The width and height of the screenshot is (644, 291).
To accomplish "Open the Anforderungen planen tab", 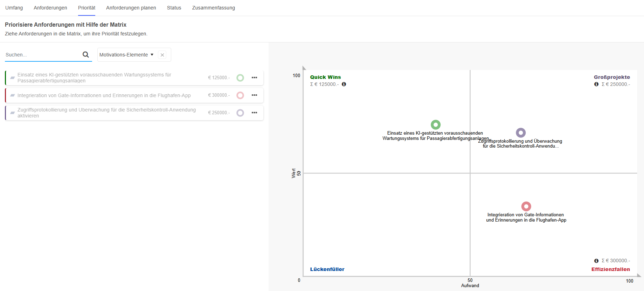I will tap(131, 8).
